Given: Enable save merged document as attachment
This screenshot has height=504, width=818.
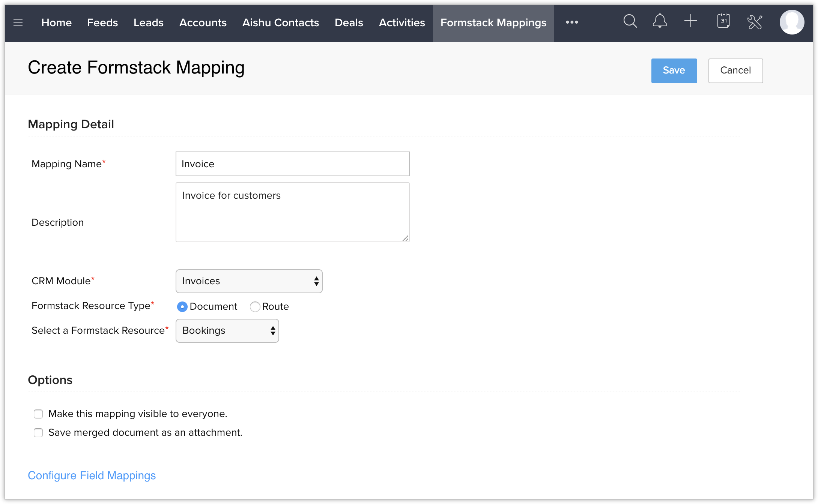Looking at the screenshot, I should pyautogui.click(x=38, y=433).
